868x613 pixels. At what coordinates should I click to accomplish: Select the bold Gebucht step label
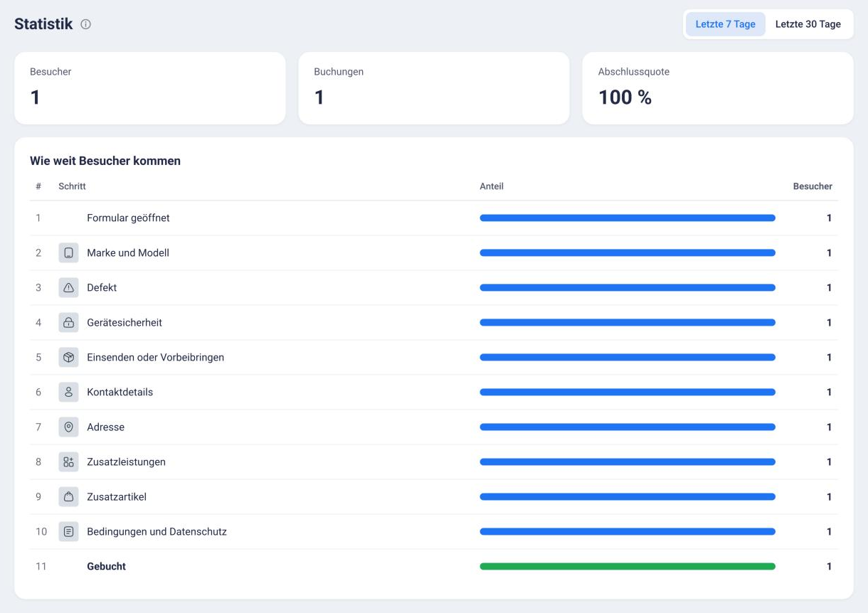pos(106,566)
